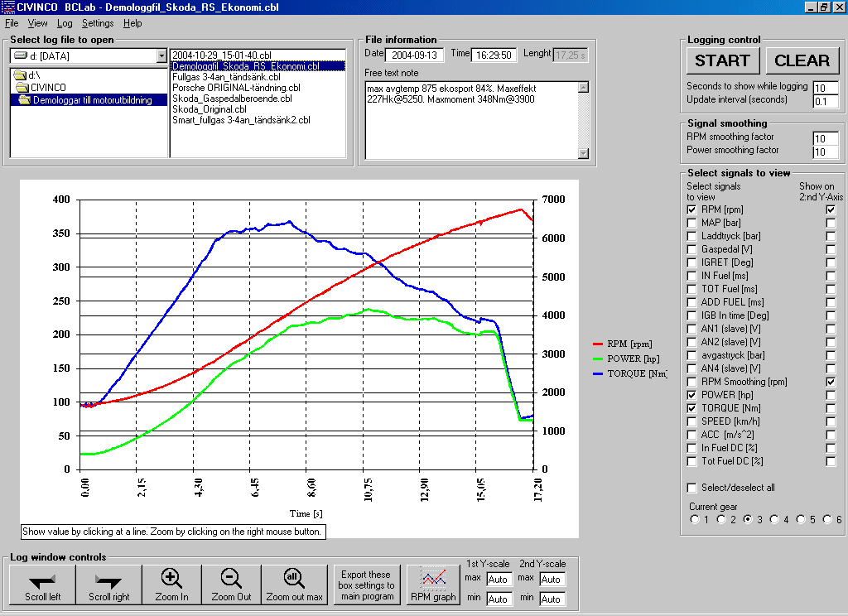Click the d:\ root folder icon
848x616 pixels.
pyautogui.click(x=20, y=75)
